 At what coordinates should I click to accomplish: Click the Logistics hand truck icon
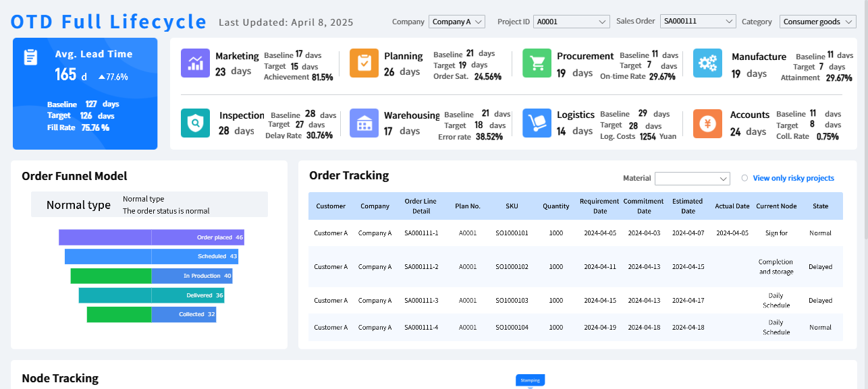[x=537, y=123]
